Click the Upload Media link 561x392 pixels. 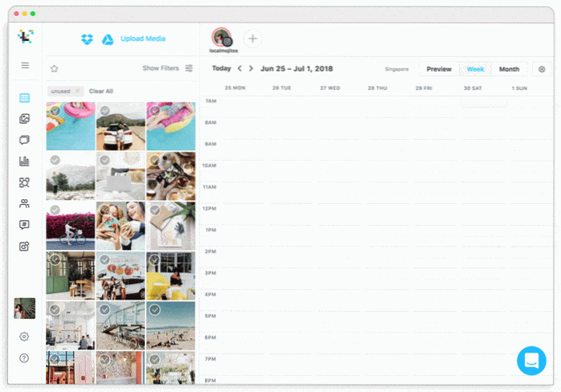[x=143, y=39]
